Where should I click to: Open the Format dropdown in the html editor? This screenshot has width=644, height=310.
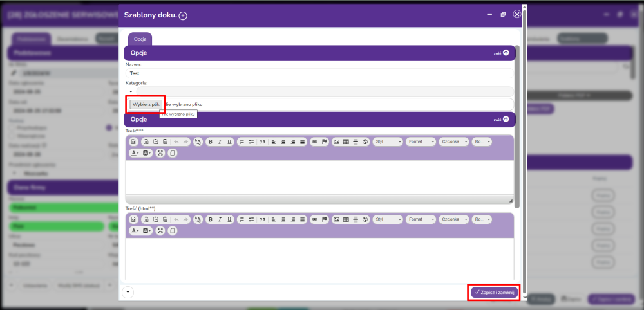tap(421, 219)
